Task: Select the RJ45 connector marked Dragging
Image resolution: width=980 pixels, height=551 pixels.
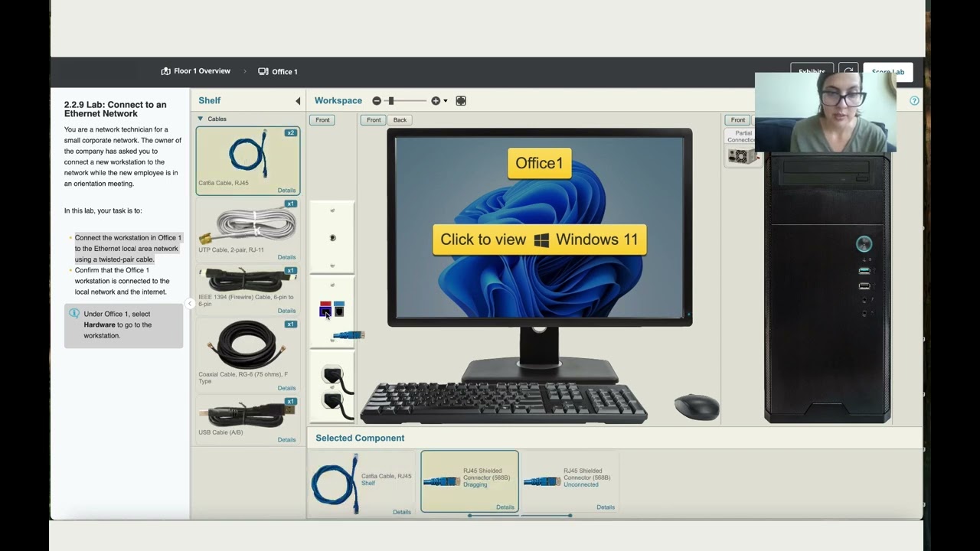Action: coord(469,481)
